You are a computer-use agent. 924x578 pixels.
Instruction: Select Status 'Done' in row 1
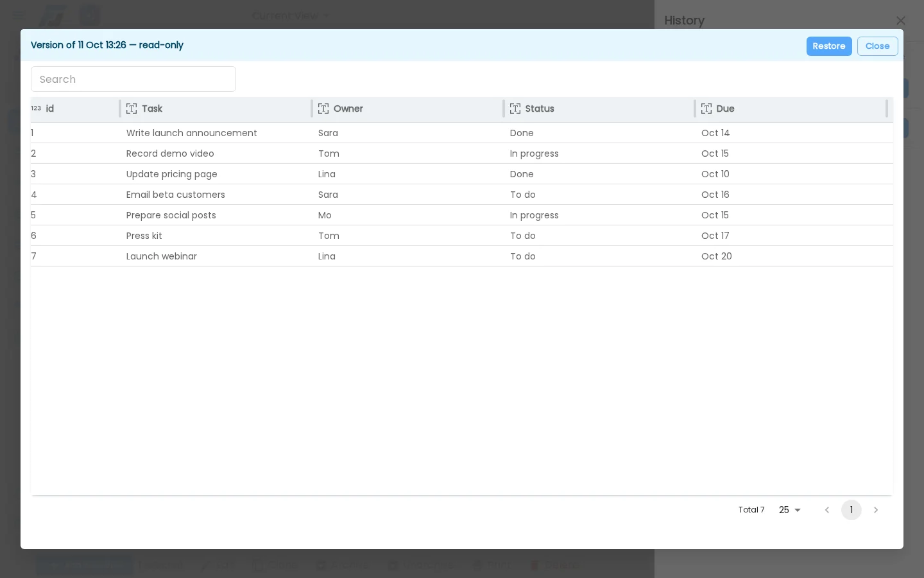[x=599, y=133]
